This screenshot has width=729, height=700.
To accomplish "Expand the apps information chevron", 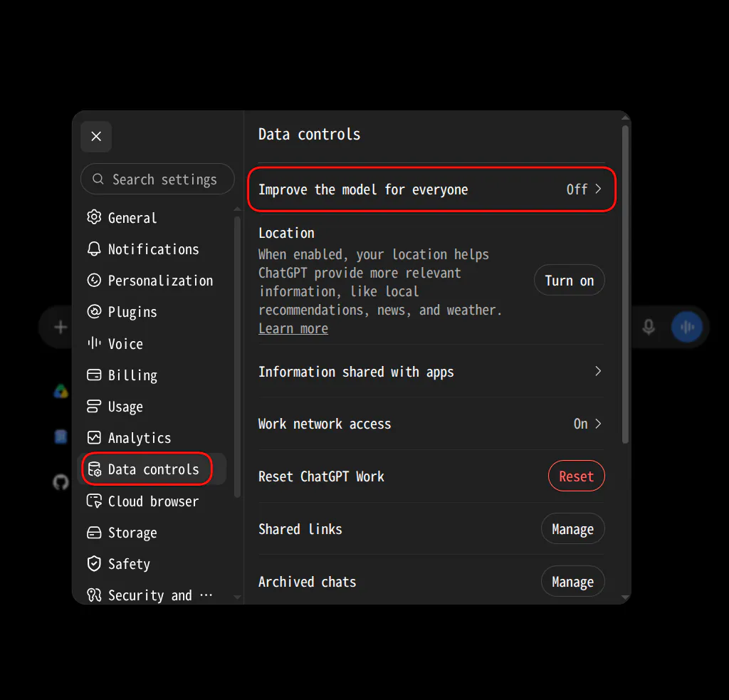I will pos(598,371).
